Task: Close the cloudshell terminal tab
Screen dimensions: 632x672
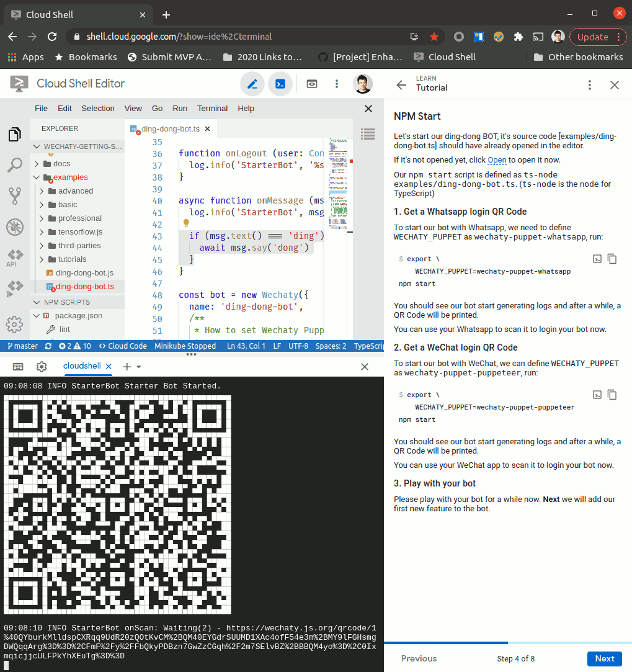Action: 109,366
